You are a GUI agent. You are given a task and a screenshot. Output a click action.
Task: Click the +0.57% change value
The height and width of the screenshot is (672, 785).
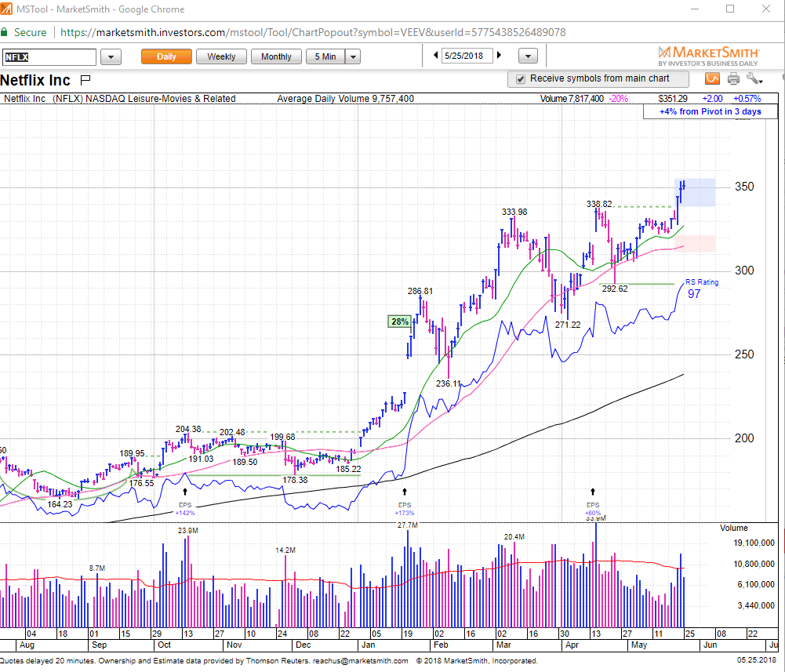(747, 99)
